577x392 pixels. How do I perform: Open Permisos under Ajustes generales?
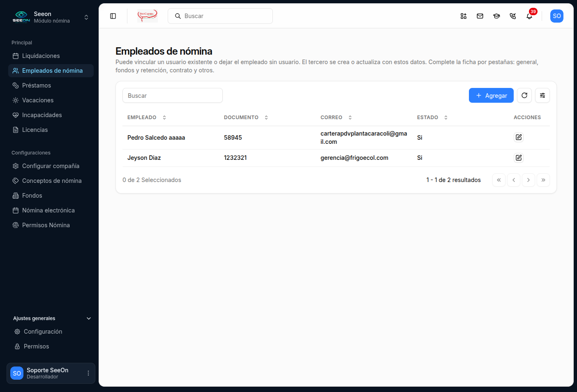coord(52,346)
